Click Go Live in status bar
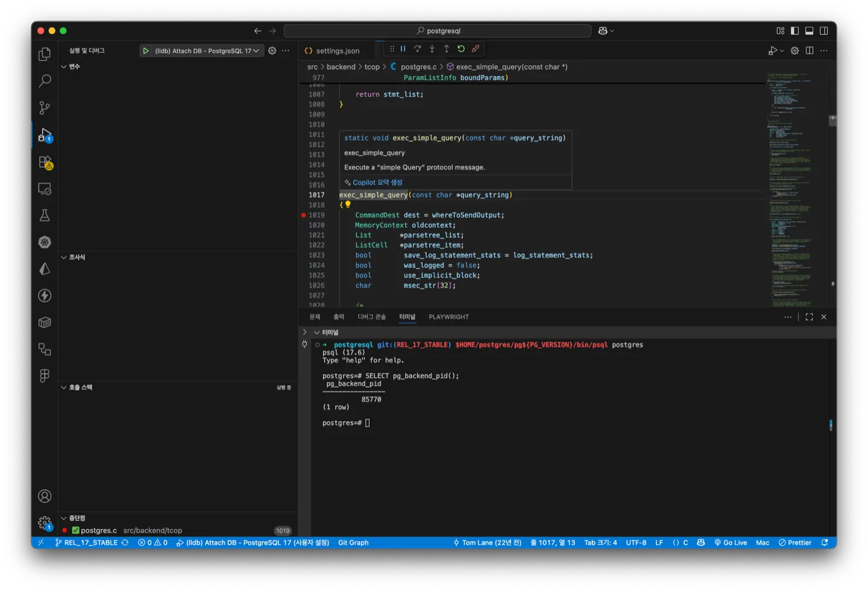868x590 pixels. [x=730, y=542]
